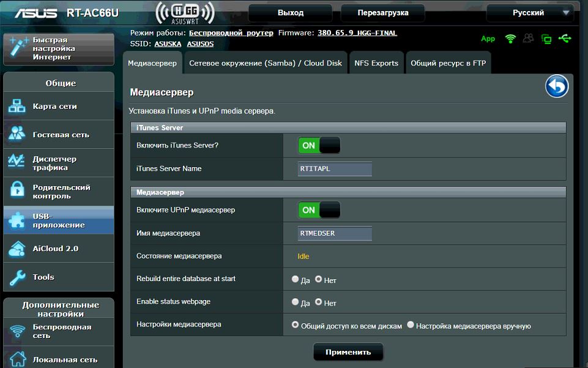Click Дополнительные настройки section header
The width and height of the screenshot is (588, 368).
[x=61, y=309]
